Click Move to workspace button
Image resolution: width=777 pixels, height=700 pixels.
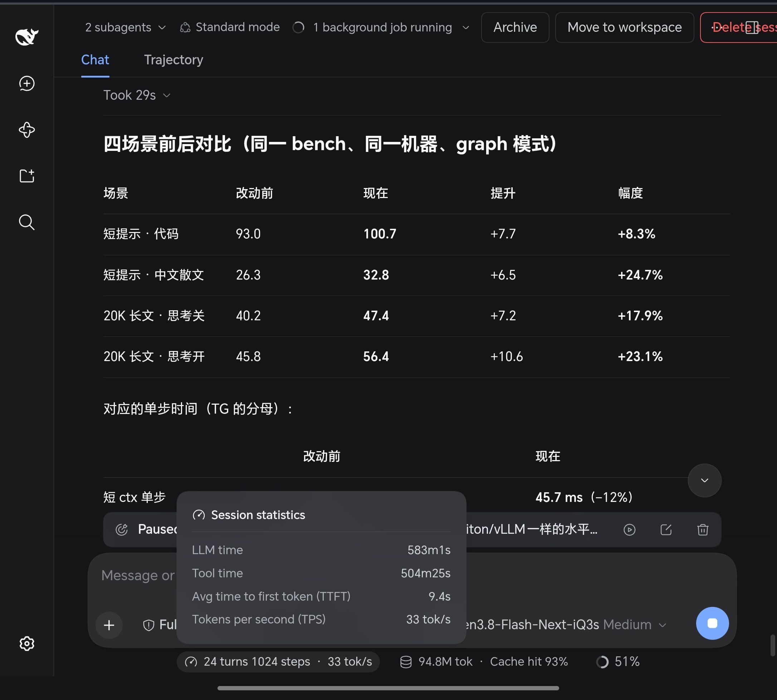pos(624,27)
